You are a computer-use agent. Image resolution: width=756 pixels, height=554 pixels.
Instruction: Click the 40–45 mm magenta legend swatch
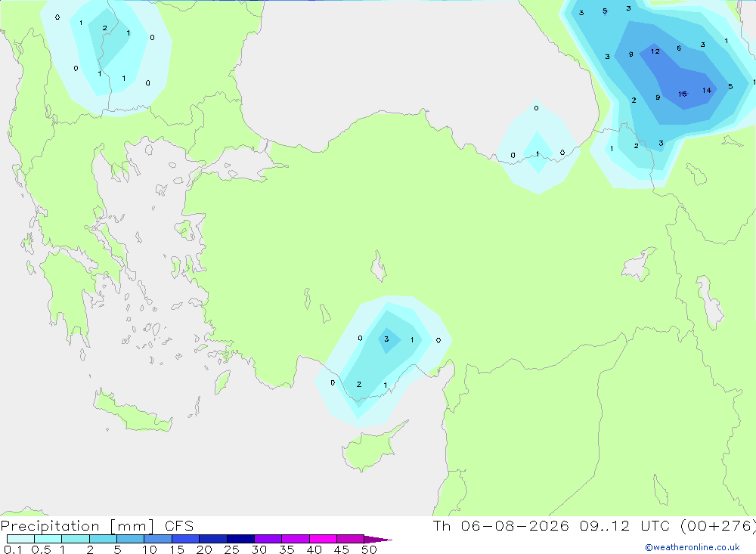tap(323, 539)
